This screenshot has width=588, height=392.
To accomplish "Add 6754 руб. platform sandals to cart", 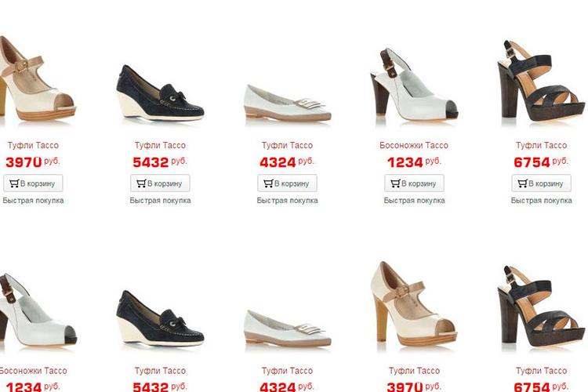I will (x=542, y=183).
